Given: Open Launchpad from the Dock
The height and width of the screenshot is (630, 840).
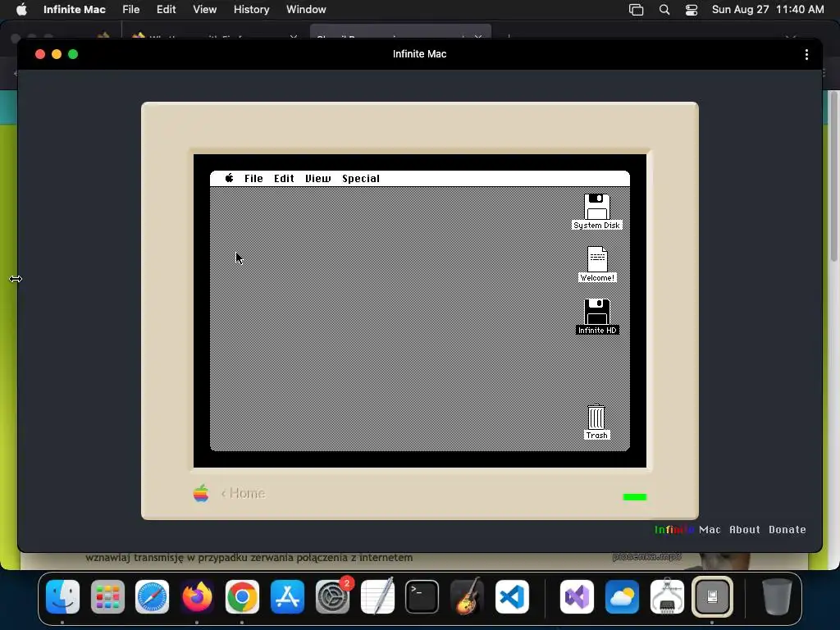Looking at the screenshot, I should point(107,596).
